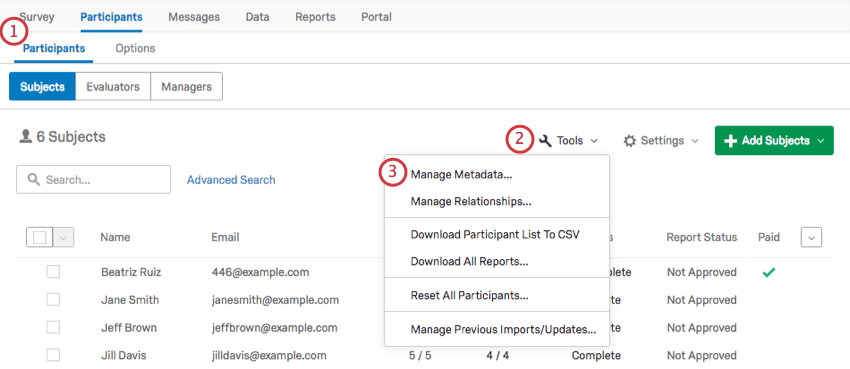Click Beatriz Ruiz's green Paid checkmark

pos(768,273)
